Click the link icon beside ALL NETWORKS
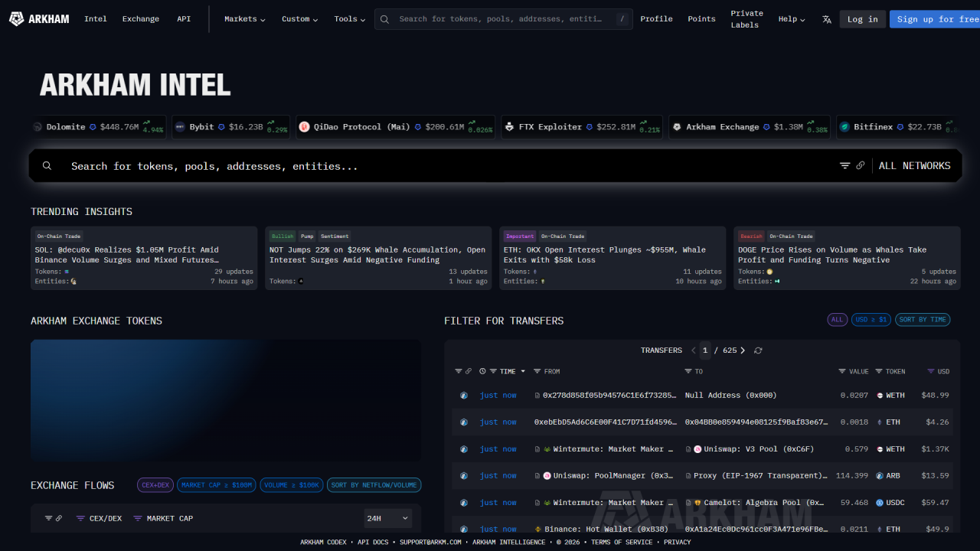The image size is (980, 551). pos(861,165)
